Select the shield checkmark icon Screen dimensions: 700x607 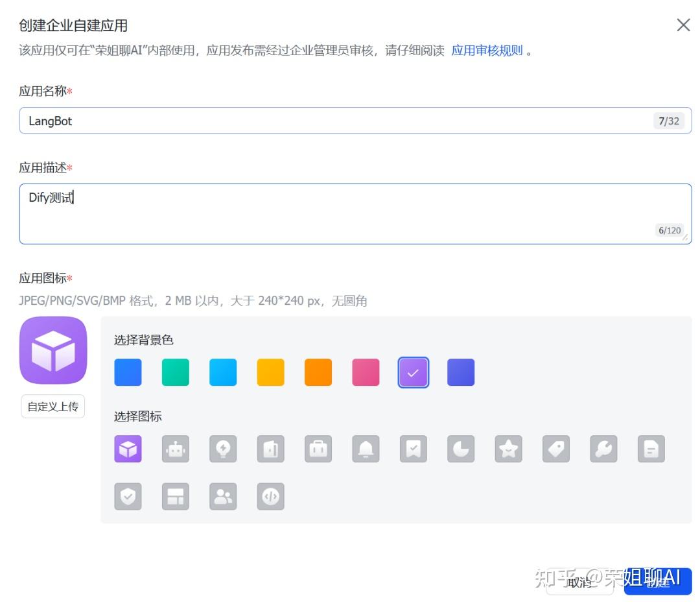click(x=128, y=496)
